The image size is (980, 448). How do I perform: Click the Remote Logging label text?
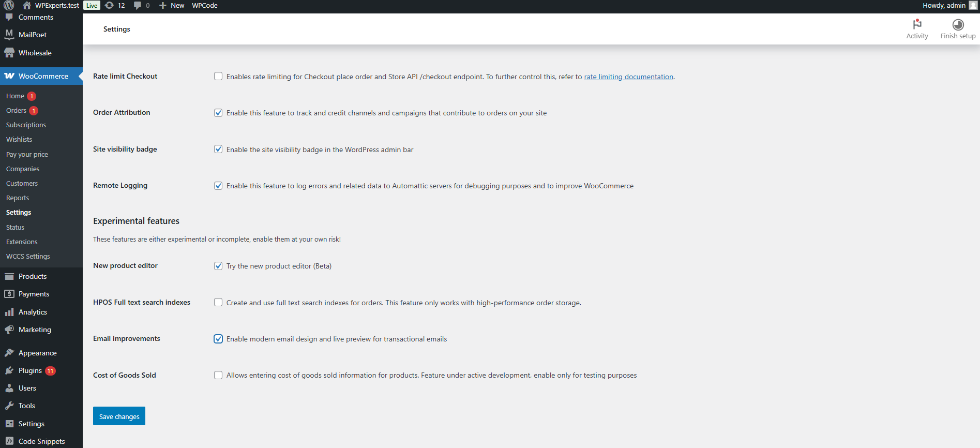[x=120, y=185]
